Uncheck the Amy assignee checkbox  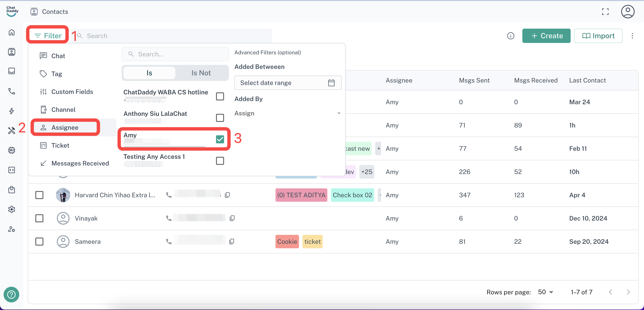click(x=220, y=139)
